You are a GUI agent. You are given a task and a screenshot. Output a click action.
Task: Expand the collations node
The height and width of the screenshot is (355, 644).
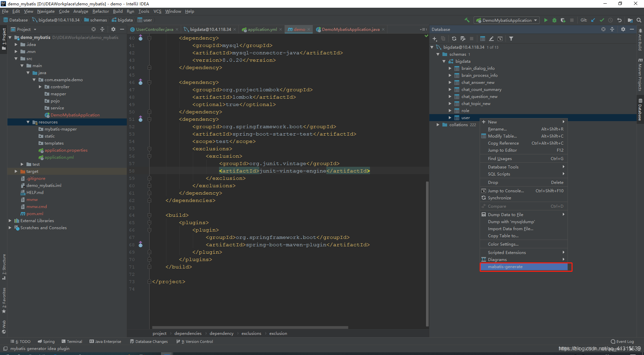(438, 125)
